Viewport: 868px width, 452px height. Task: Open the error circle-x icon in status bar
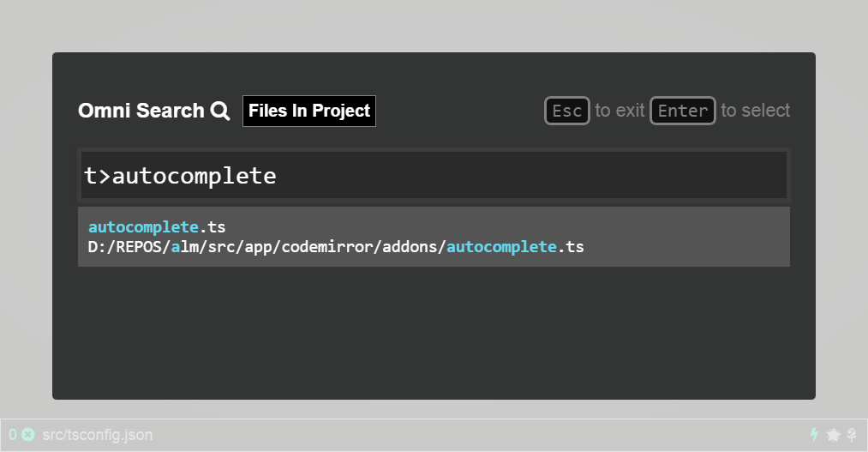pos(27,435)
